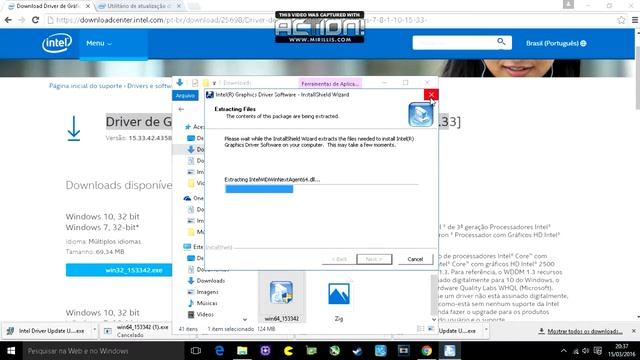Click the '1 item selecionado 124 MB' status text

coord(241,329)
